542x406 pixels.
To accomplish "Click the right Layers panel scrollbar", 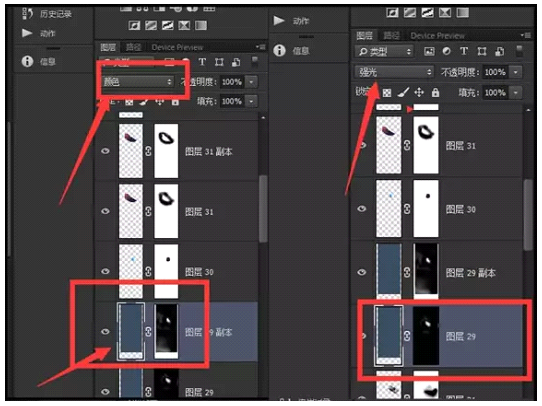I will (528, 215).
